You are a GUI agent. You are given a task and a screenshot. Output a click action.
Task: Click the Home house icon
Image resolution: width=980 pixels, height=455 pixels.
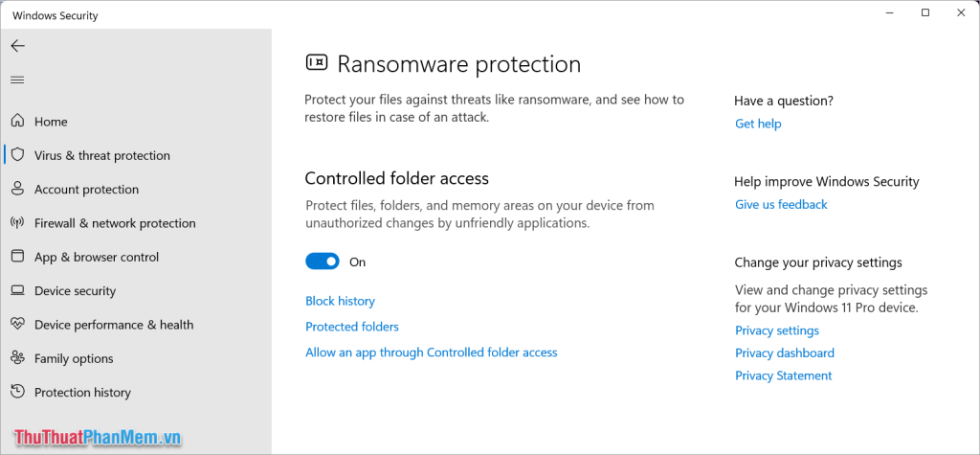[x=18, y=121]
